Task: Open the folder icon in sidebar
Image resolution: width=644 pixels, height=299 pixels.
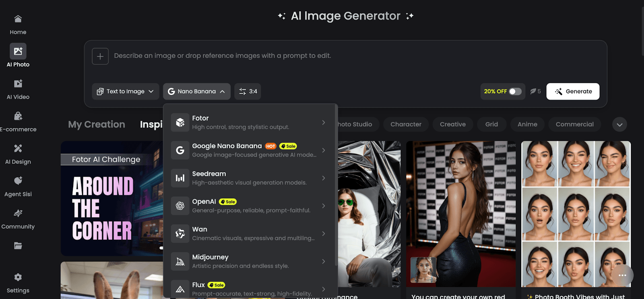Action: (x=18, y=245)
